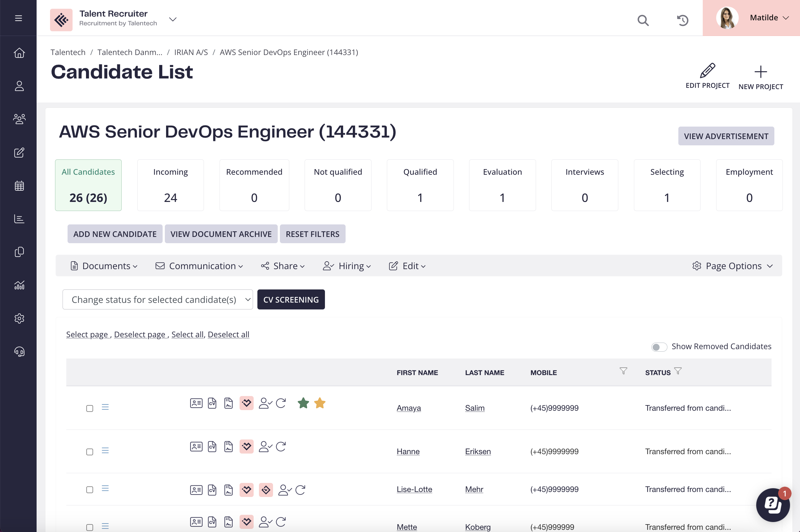
Task: Open CV document icon for Hanne Eriksen
Action: tap(212, 446)
